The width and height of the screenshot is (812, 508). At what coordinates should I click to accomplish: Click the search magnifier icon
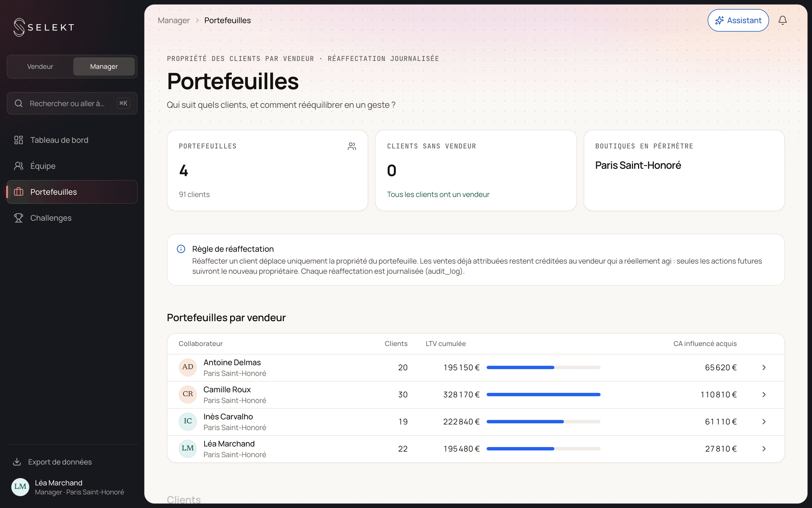coord(18,104)
